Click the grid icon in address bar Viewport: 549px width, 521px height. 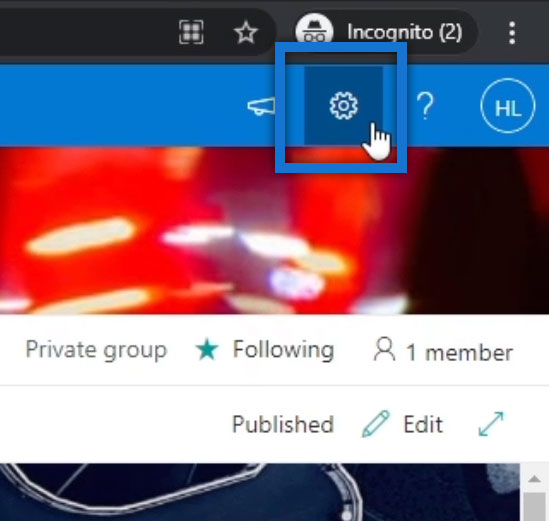tap(191, 32)
